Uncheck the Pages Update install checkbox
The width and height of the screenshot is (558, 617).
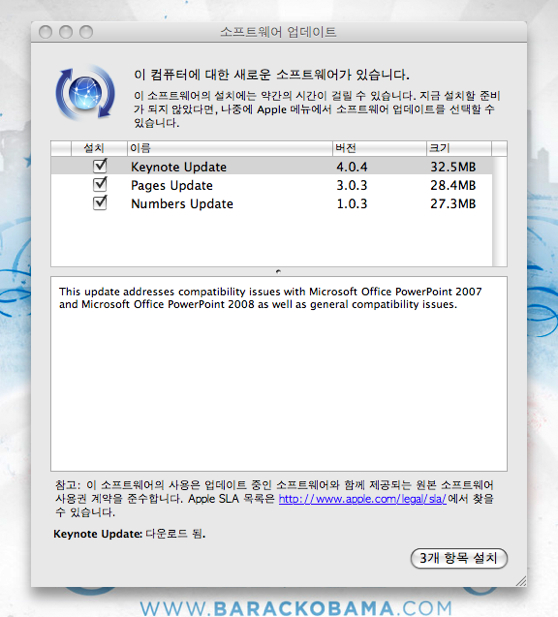pyautogui.click(x=100, y=184)
